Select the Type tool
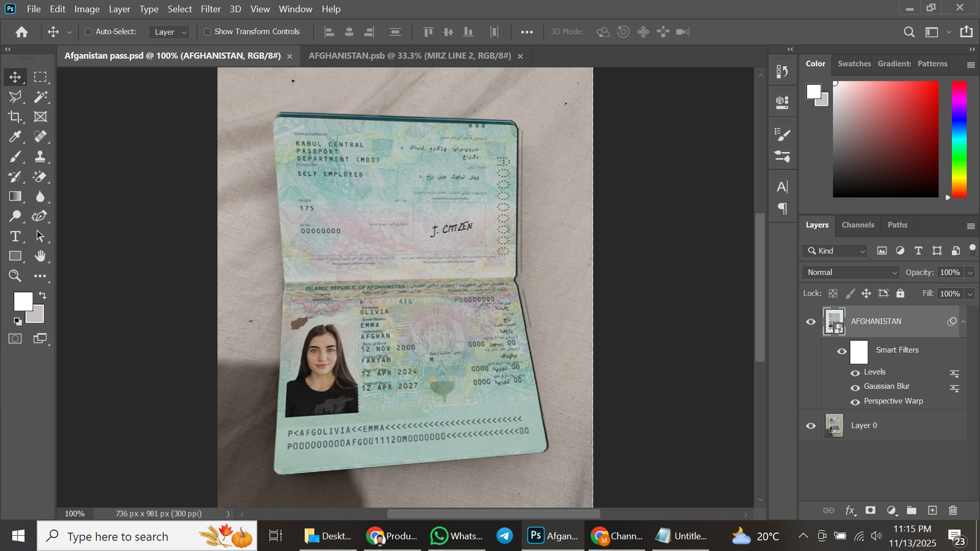980x551 pixels. [15, 236]
